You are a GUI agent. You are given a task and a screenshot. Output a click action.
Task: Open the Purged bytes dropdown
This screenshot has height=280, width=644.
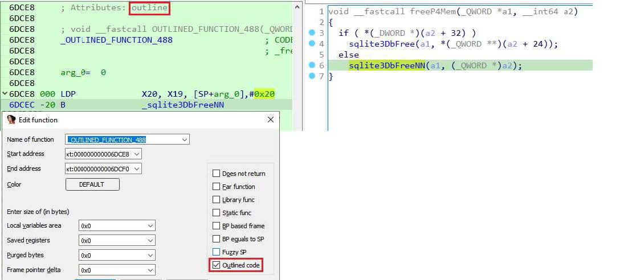(150, 255)
